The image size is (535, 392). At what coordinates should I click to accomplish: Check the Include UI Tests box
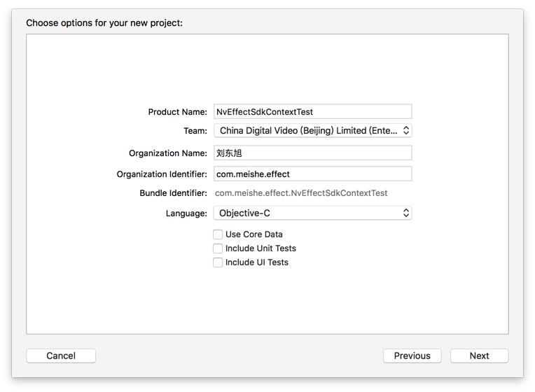(218, 262)
